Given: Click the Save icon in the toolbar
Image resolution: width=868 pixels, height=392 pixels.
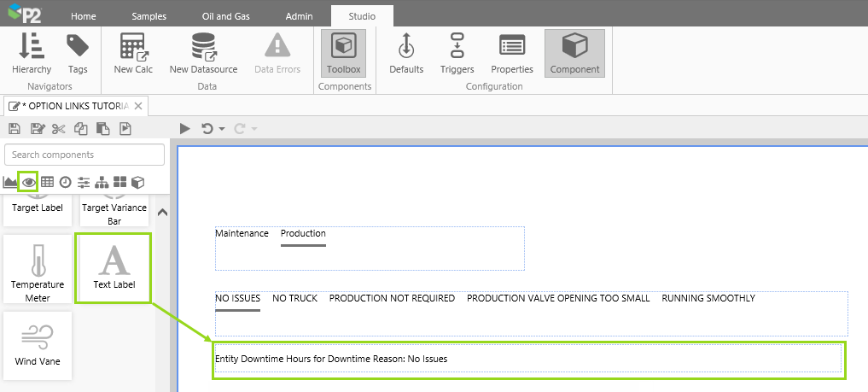Looking at the screenshot, I should point(14,129).
